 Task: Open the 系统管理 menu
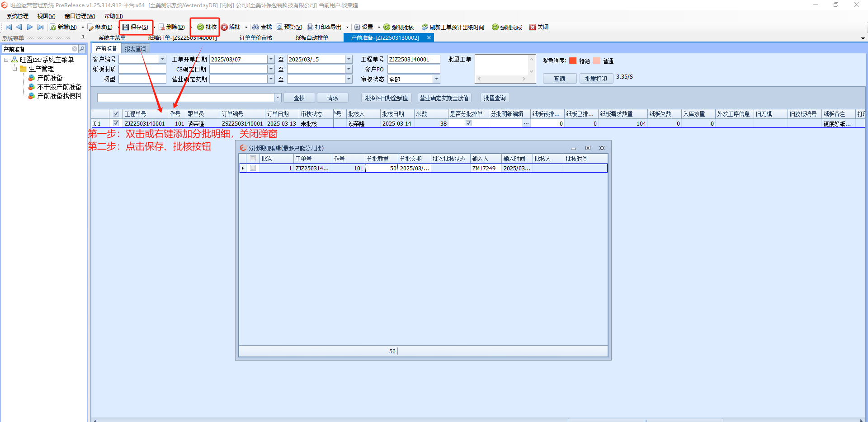coord(18,16)
